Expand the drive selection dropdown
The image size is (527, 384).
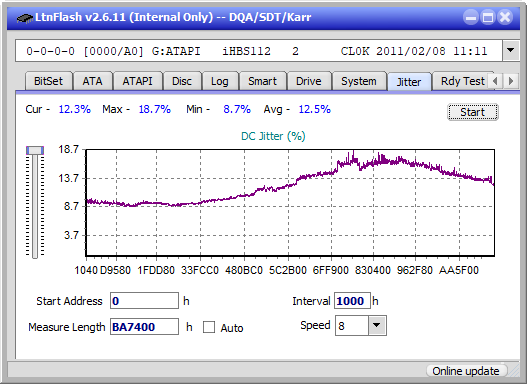pyautogui.click(x=511, y=51)
